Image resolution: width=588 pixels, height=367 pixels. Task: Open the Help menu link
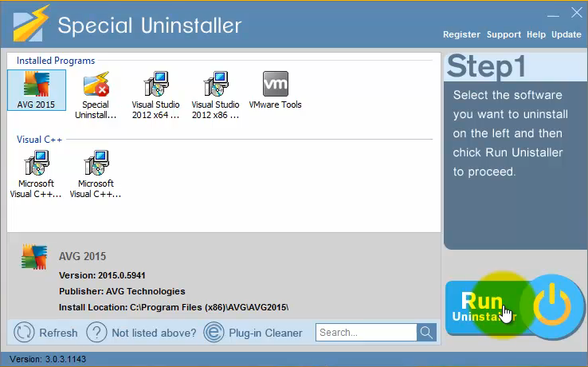click(536, 34)
